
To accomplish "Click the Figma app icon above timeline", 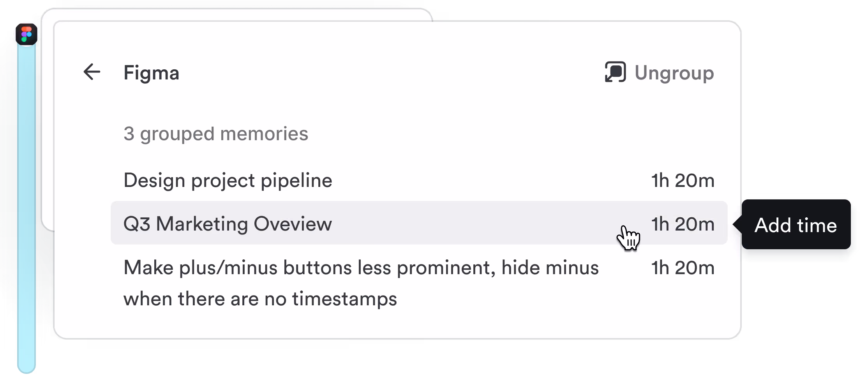I will point(26,34).
